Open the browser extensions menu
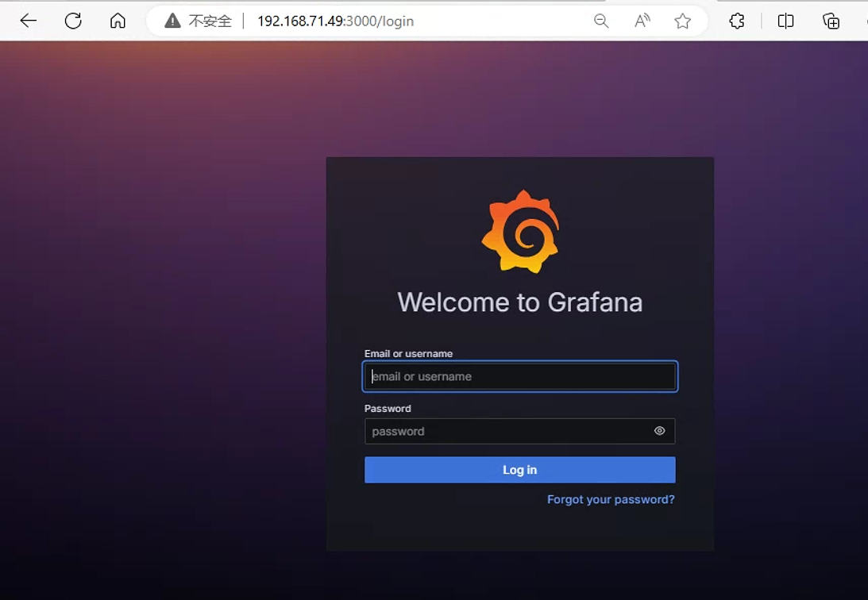The width and height of the screenshot is (868, 600). 737,21
